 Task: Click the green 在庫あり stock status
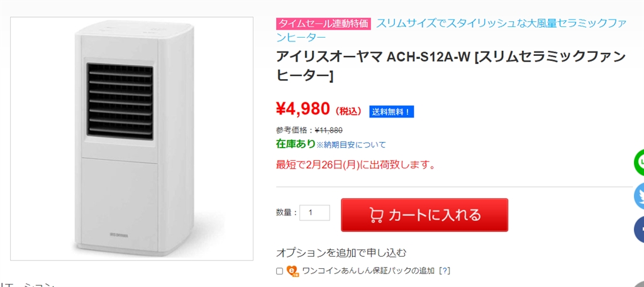point(296,144)
